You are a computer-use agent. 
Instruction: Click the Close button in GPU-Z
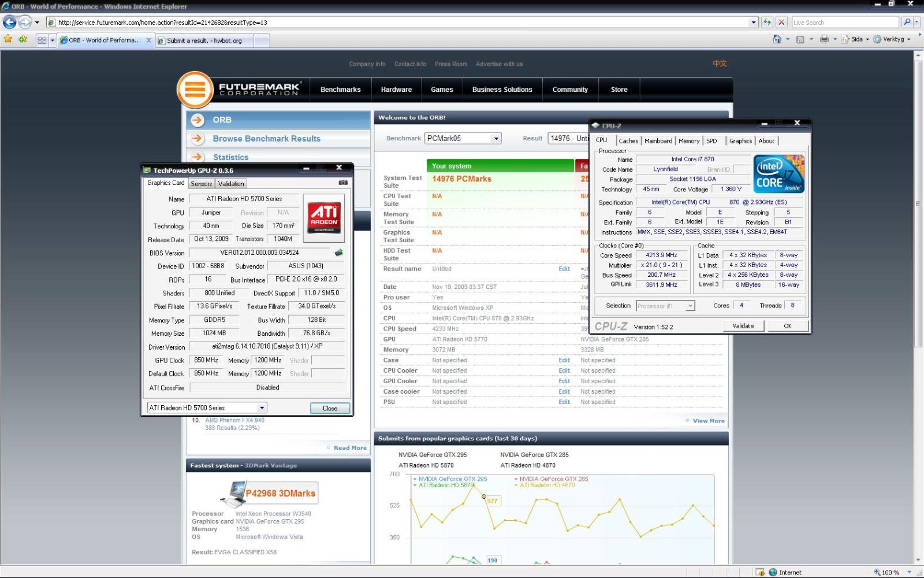pos(330,408)
